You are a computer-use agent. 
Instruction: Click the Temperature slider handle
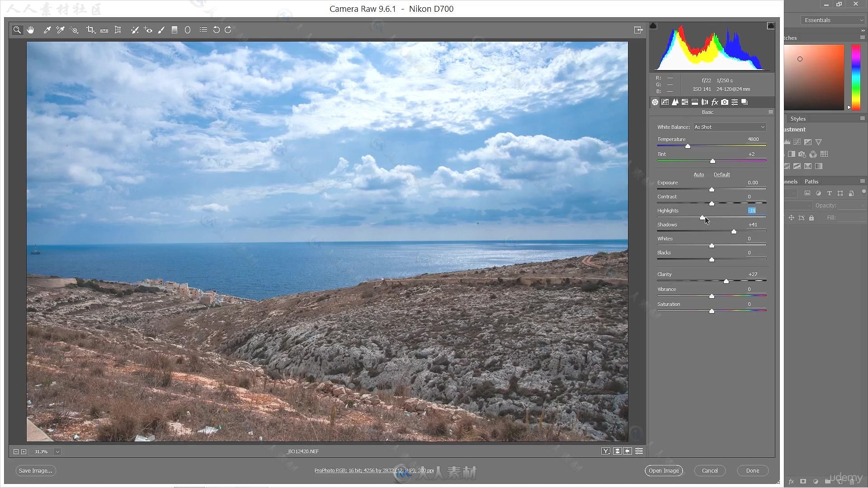pyautogui.click(x=688, y=146)
